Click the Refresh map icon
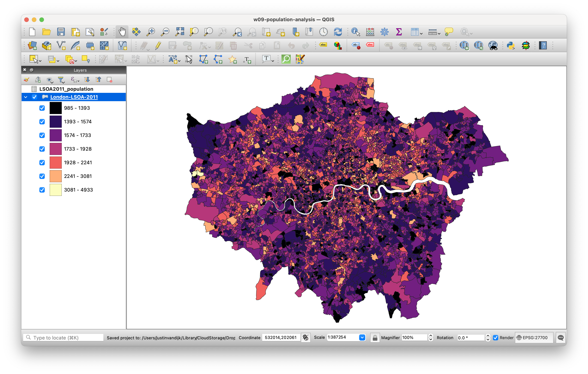Screen dimensions: 588x374 (338, 32)
